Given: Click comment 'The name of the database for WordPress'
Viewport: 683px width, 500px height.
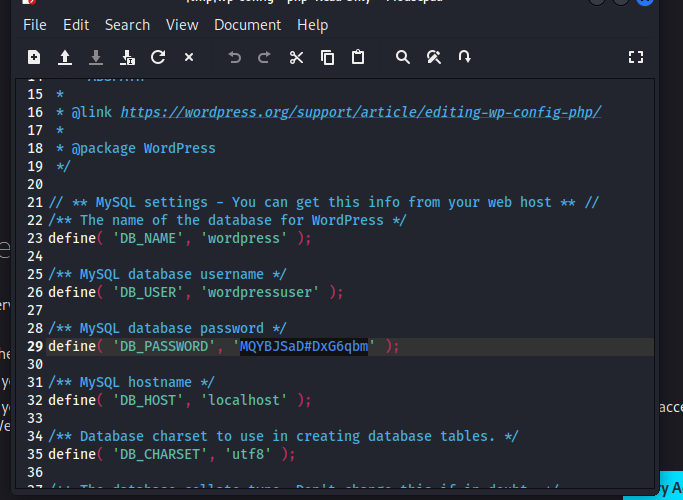Looking at the screenshot, I should pos(227,220).
